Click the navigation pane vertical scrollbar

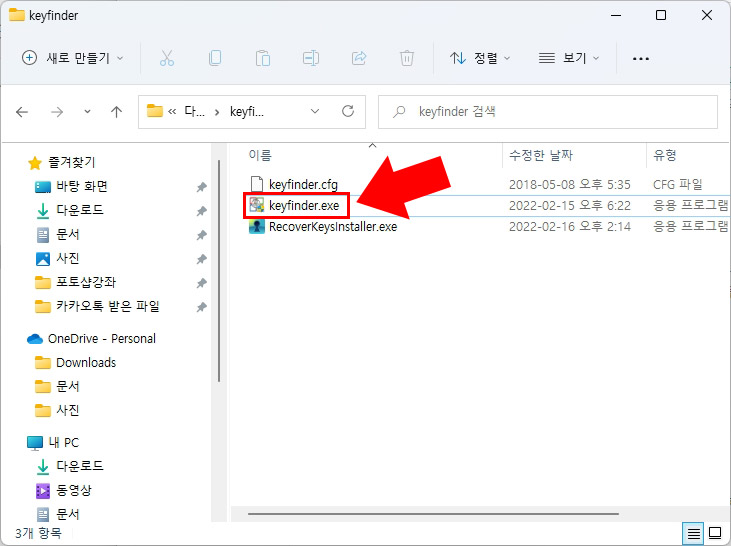[x=219, y=271]
